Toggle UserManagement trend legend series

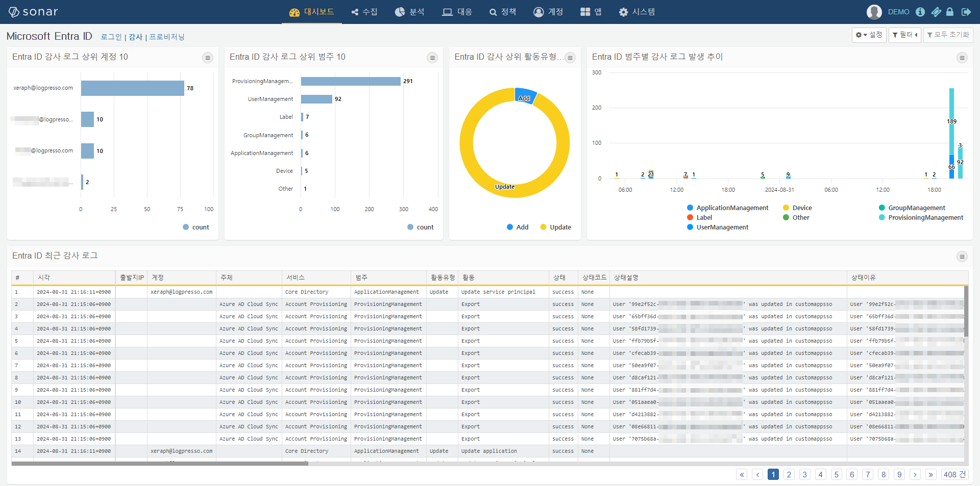718,227
